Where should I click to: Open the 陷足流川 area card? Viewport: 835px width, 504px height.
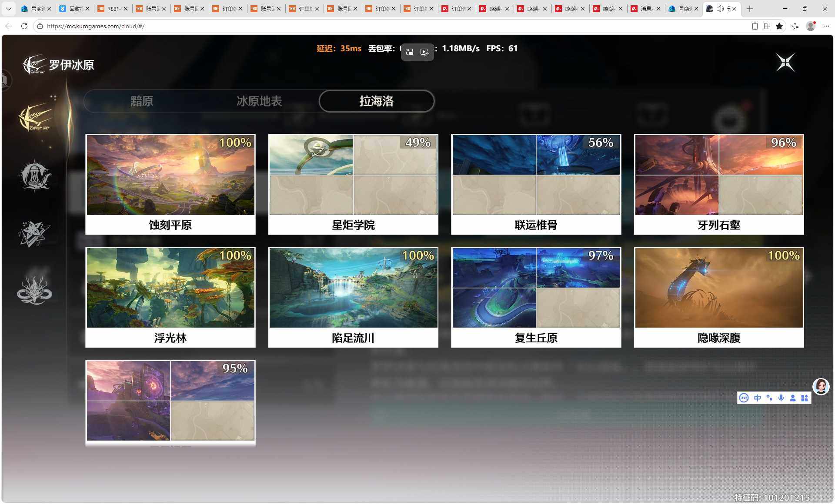(353, 297)
